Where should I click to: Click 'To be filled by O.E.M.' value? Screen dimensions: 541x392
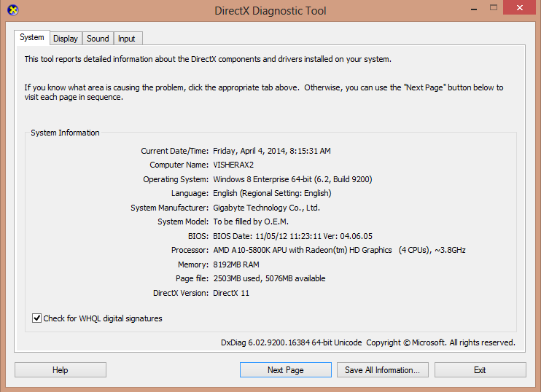pyautogui.click(x=251, y=222)
